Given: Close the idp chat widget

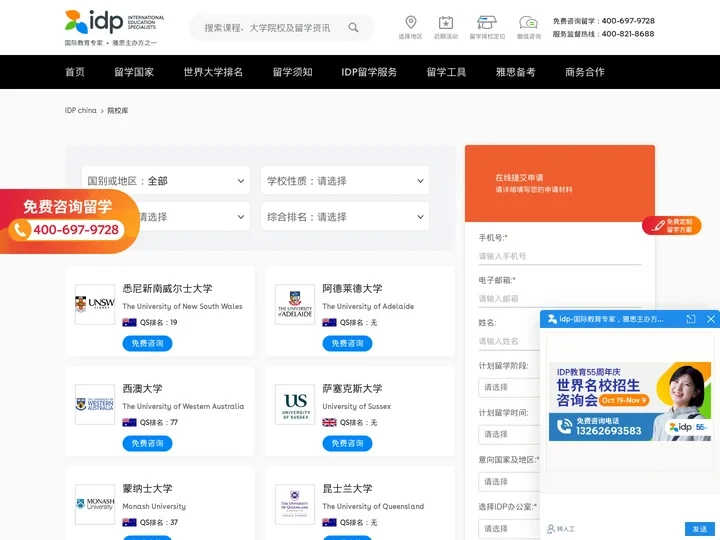Looking at the screenshot, I should [x=710, y=319].
